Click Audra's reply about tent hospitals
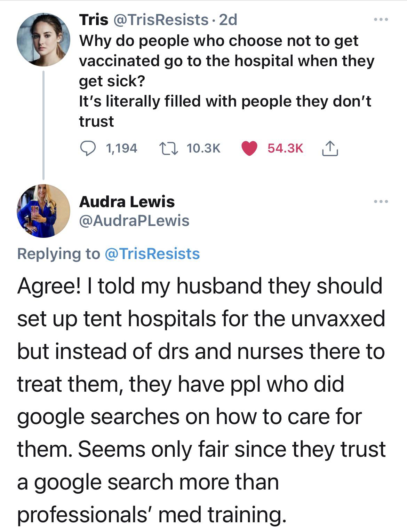This screenshot has width=407, height=532. (x=201, y=400)
